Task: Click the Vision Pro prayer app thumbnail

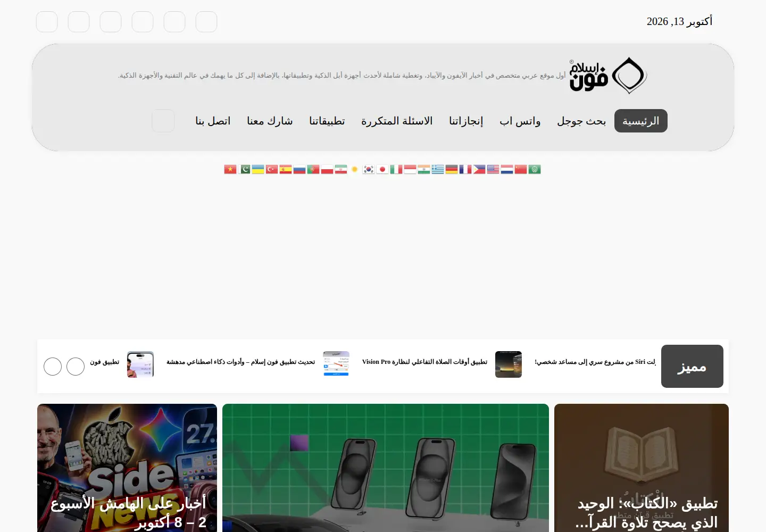Action: [x=509, y=364]
